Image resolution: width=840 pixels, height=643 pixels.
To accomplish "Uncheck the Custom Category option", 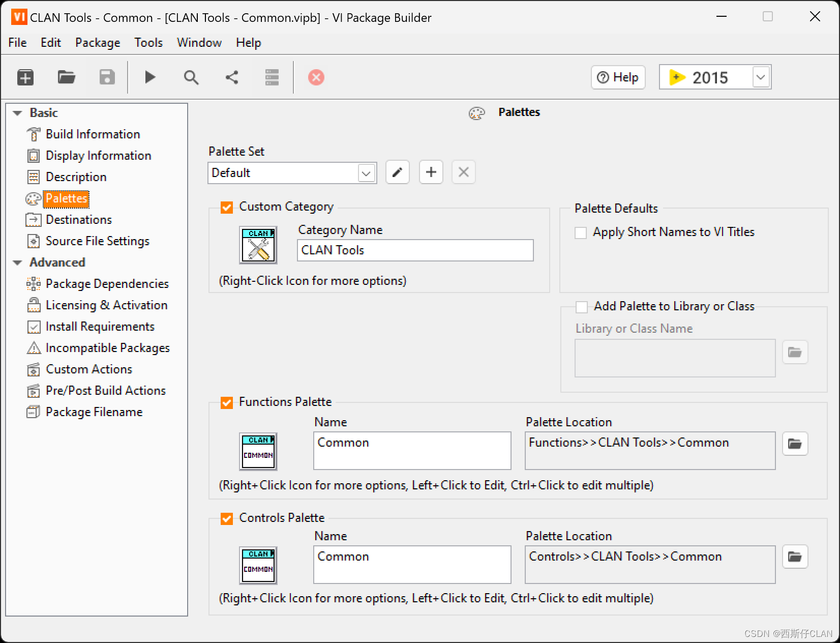I will [226, 207].
